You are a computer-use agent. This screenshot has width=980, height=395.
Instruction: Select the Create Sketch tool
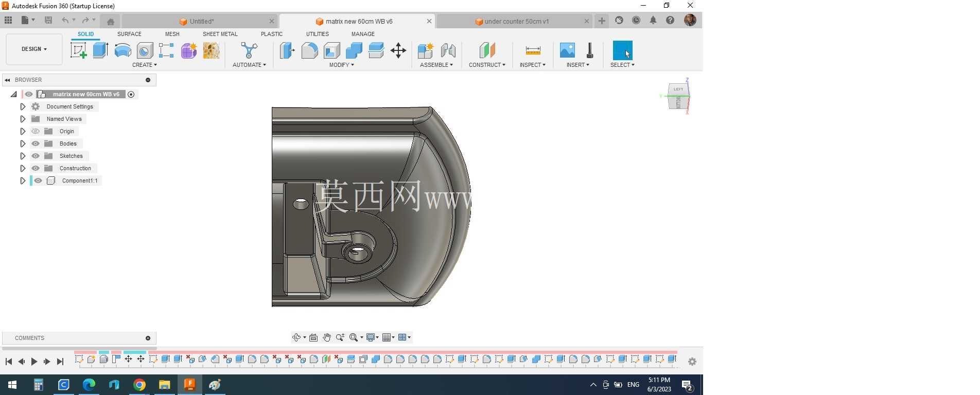(x=78, y=50)
